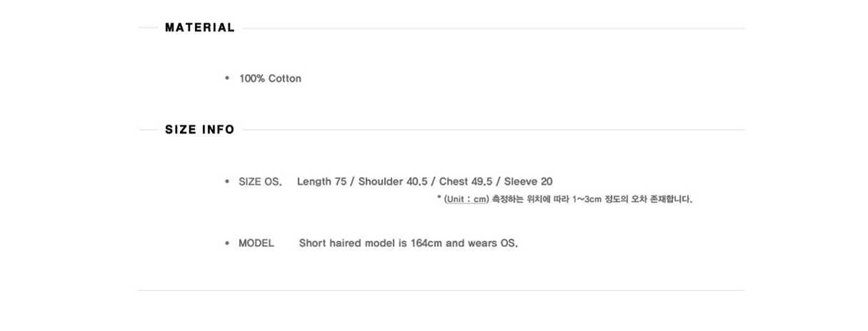Click the SIZE OS. label

tap(261, 182)
